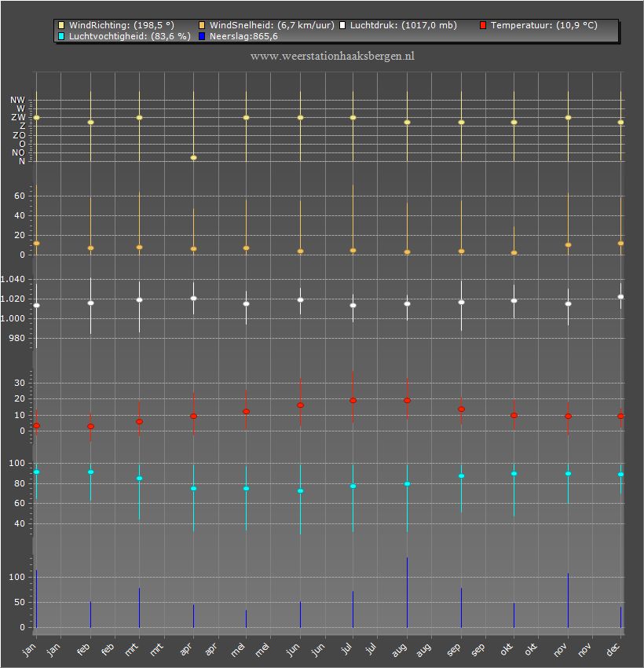Click the January wind speed marker
The image size is (644, 668).
37,244
